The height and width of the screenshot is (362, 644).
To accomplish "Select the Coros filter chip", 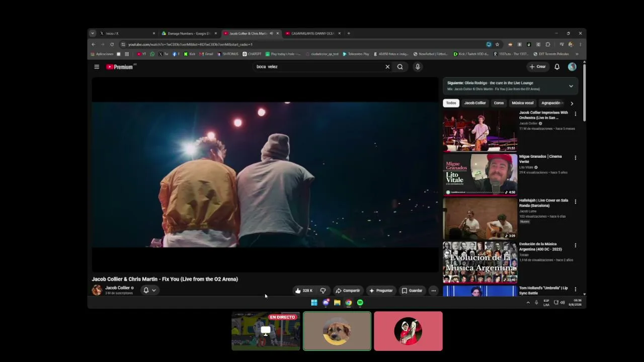I will point(499,103).
